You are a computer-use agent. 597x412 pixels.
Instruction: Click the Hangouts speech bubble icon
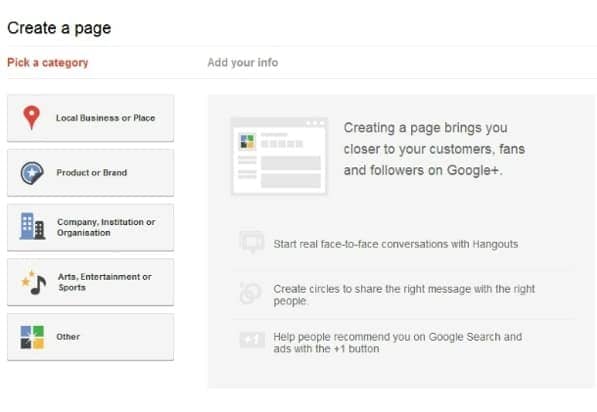(x=252, y=242)
